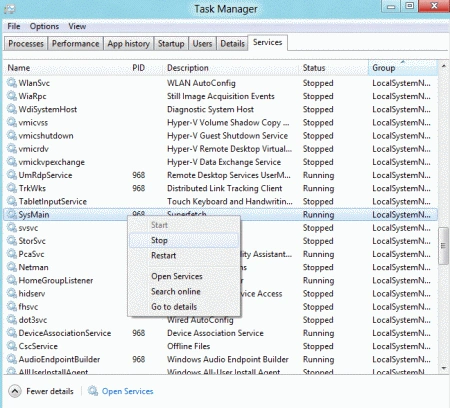The width and height of the screenshot is (450, 408).
Task: Select the fhsvc gear icon
Action: pos(12,307)
